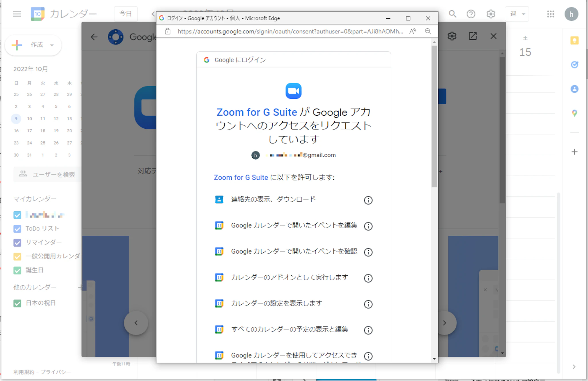The width and height of the screenshot is (588, 381).
Task: Click Read aloud icon in address bar
Action: click(413, 31)
